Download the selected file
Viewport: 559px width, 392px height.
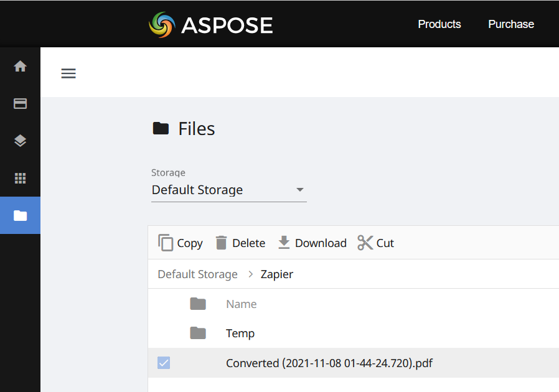point(312,243)
